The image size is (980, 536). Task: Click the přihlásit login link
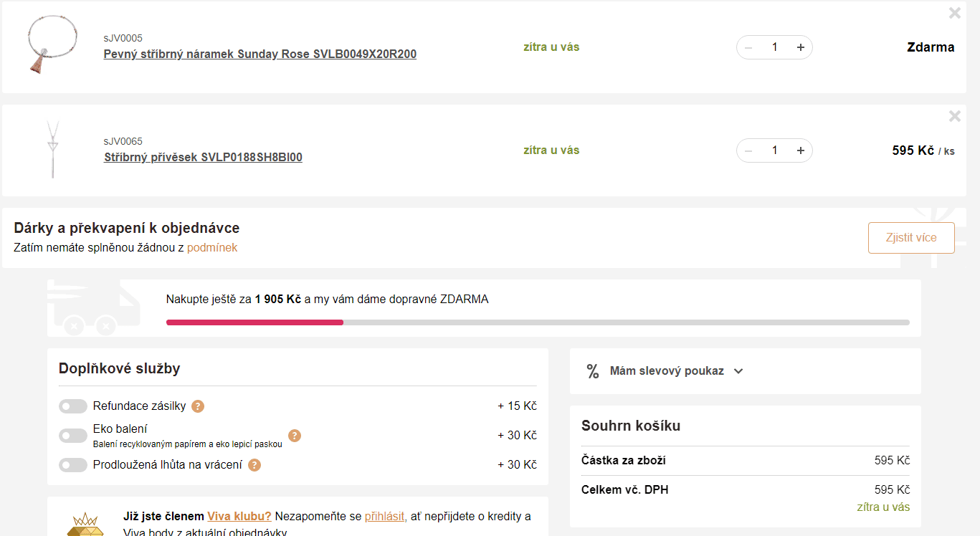tap(384, 517)
